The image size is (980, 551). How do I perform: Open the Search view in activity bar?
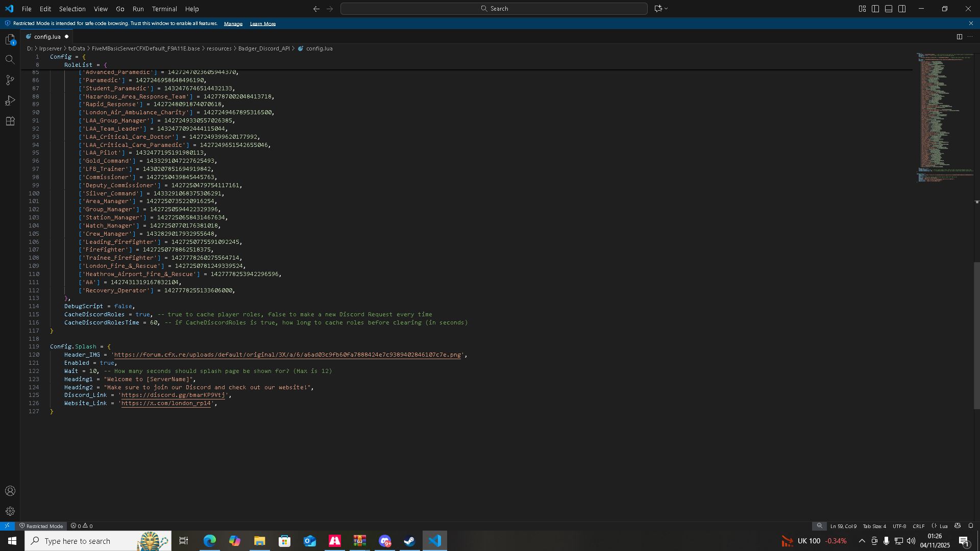click(x=10, y=60)
